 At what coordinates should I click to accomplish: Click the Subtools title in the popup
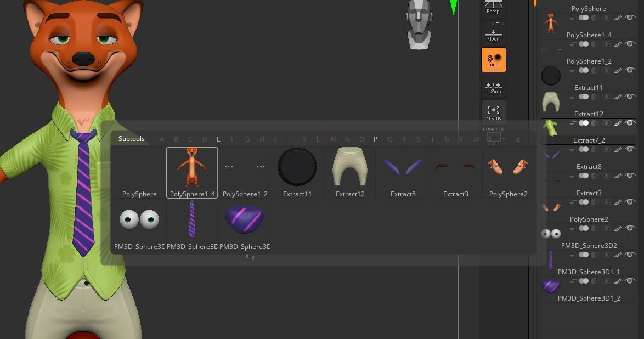pos(132,139)
